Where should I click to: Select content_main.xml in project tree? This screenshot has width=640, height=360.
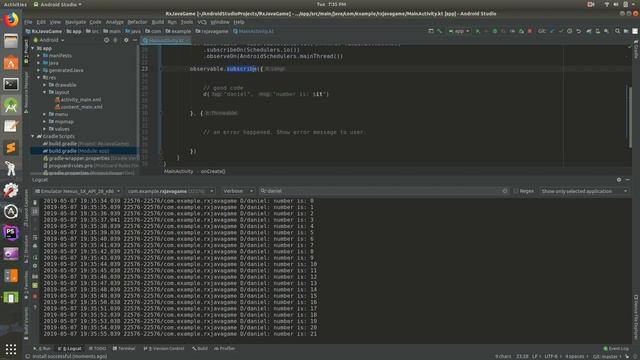tap(79, 107)
